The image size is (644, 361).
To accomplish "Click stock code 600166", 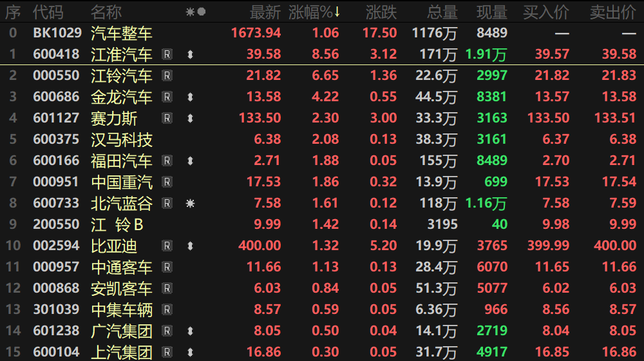I will click(x=56, y=161).
